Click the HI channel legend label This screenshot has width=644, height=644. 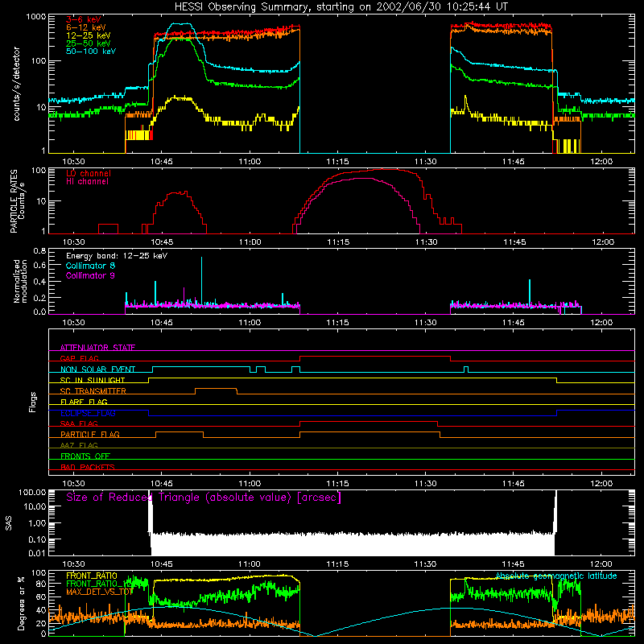point(87,182)
